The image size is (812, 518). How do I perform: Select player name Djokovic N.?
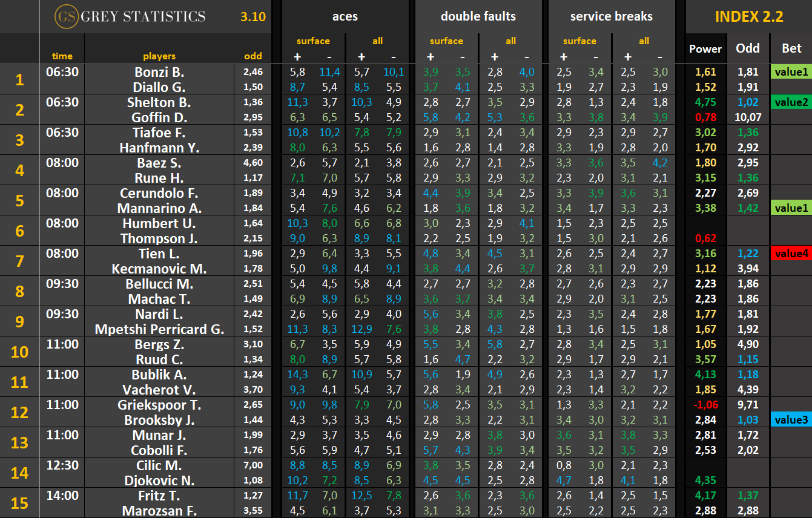159,480
